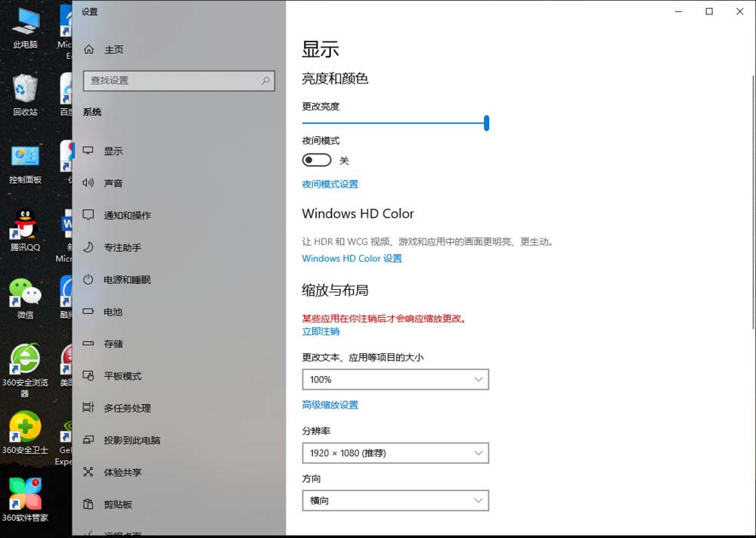Image resolution: width=756 pixels, height=538 pixels.
Task: Click the 平板模式 tablet icon
Action: [88, 376]
